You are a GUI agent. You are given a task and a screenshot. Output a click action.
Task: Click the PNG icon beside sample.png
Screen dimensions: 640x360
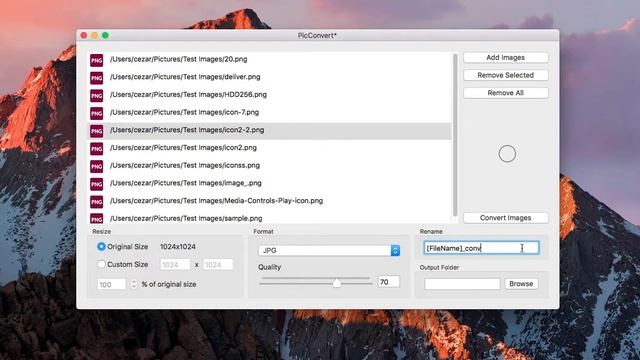(x=97, y=218)
